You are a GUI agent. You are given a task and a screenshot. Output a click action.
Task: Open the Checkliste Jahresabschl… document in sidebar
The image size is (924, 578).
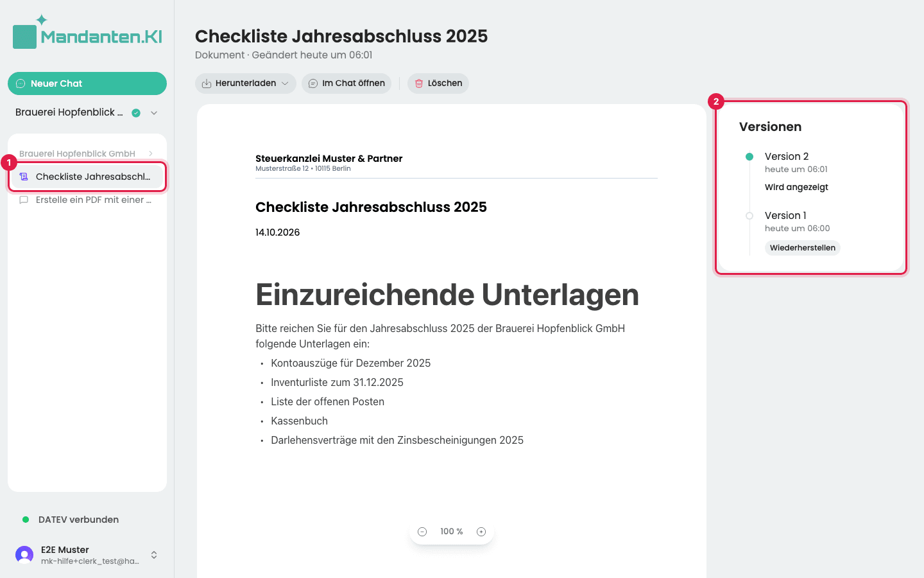[x=87, y=177]
